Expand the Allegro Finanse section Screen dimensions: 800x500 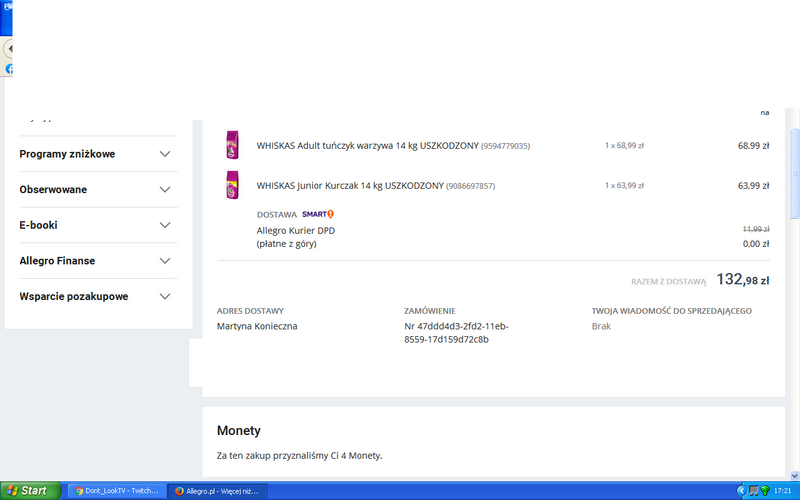point(98,261)
